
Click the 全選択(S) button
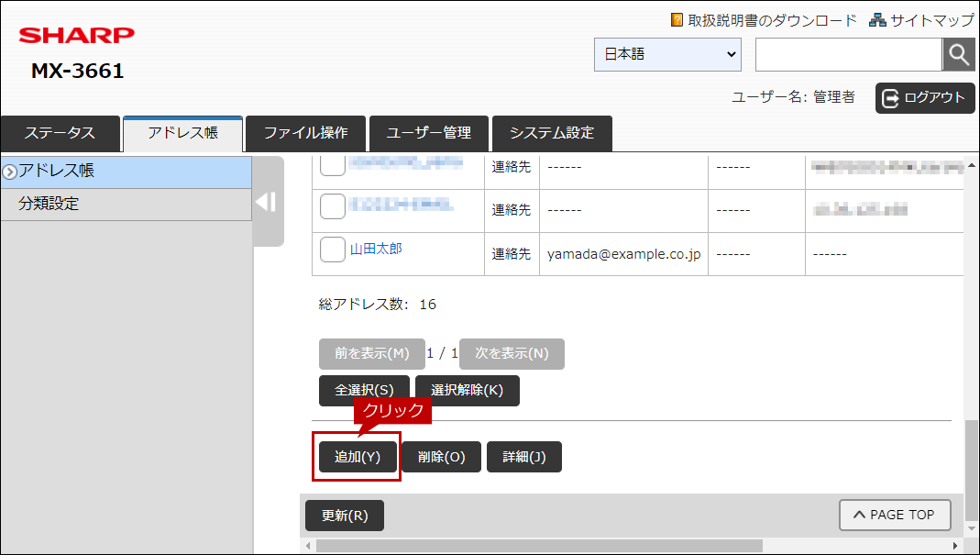(364, 391)
